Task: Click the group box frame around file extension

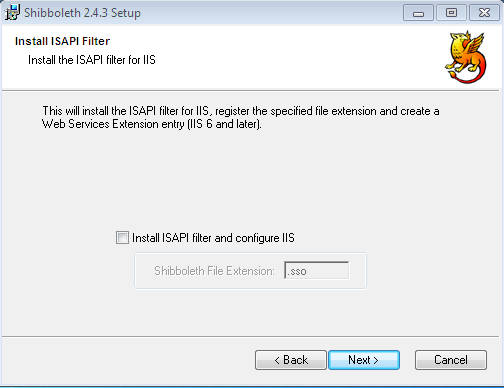Action: click(x=250, y=271)
